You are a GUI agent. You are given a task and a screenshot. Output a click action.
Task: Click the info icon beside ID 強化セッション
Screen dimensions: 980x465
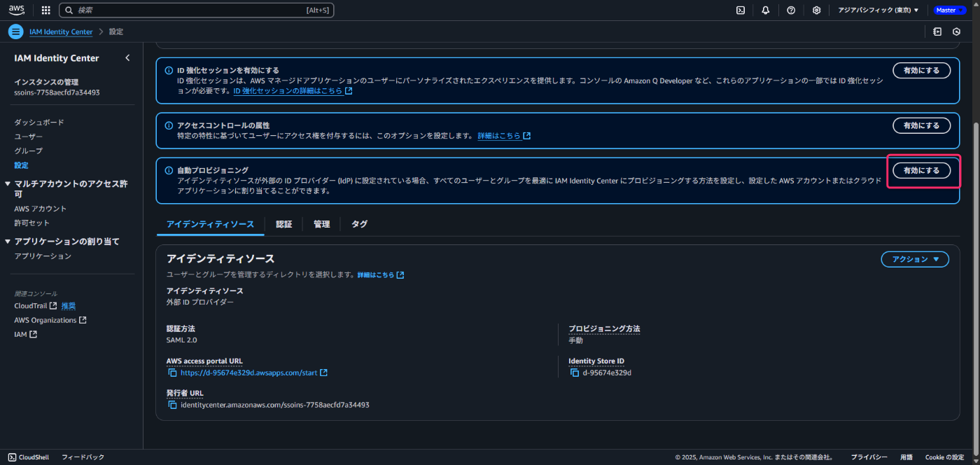click(x=169, y=70)
